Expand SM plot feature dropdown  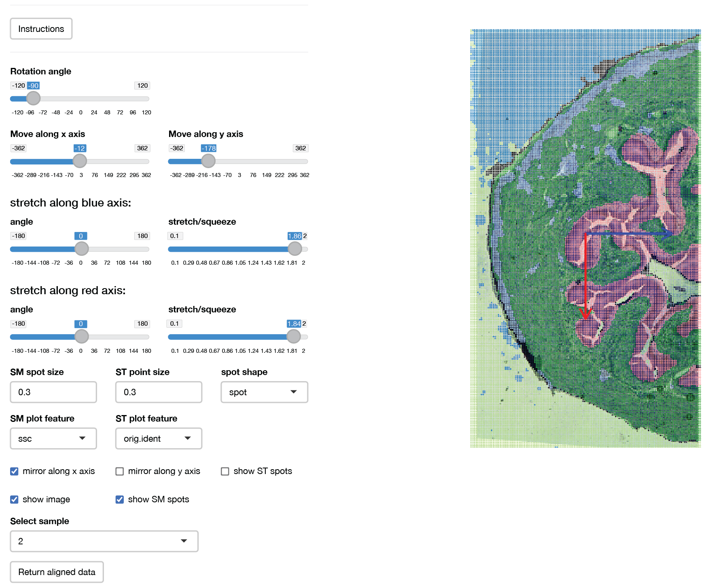click(53, 438)
